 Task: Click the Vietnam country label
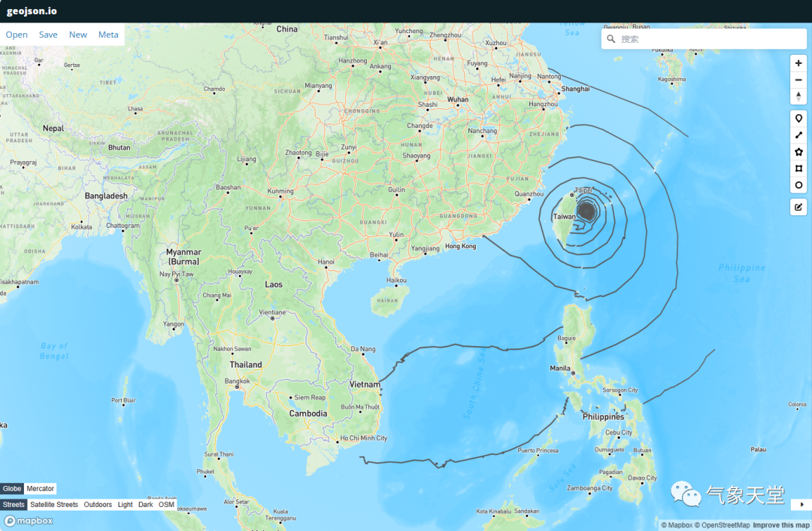click(x=365, y=384)
